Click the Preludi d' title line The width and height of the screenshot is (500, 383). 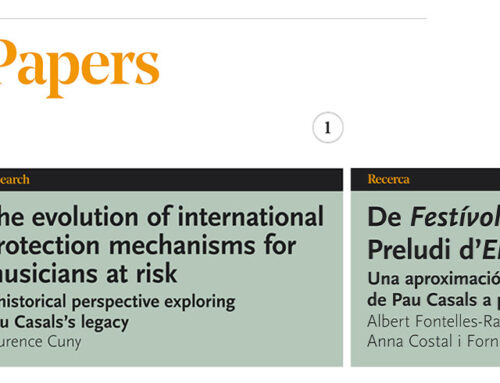(433, 249)
